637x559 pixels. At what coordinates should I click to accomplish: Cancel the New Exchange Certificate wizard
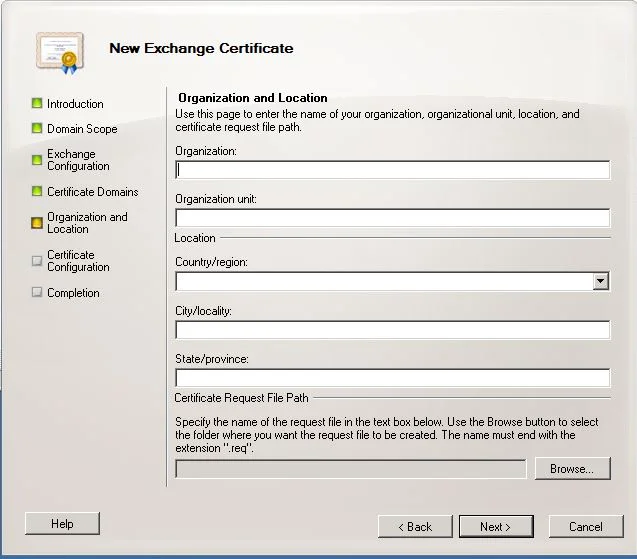(x=586, y=526)
